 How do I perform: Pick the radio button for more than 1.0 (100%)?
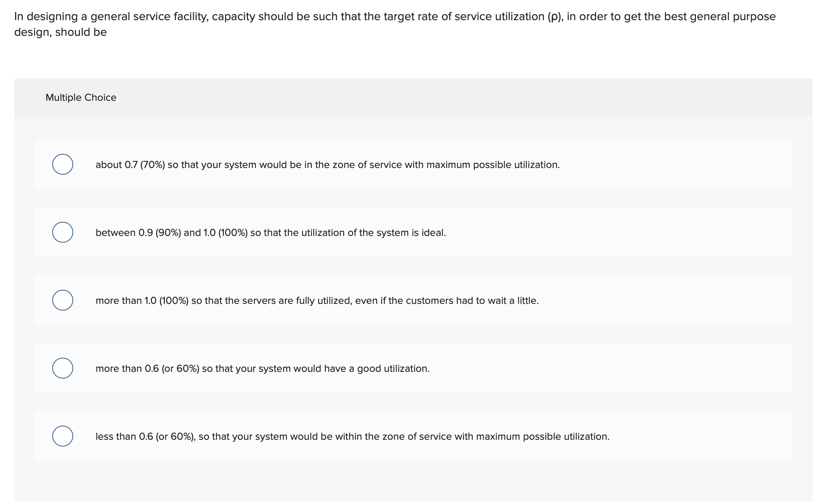[x=62, y=300]
